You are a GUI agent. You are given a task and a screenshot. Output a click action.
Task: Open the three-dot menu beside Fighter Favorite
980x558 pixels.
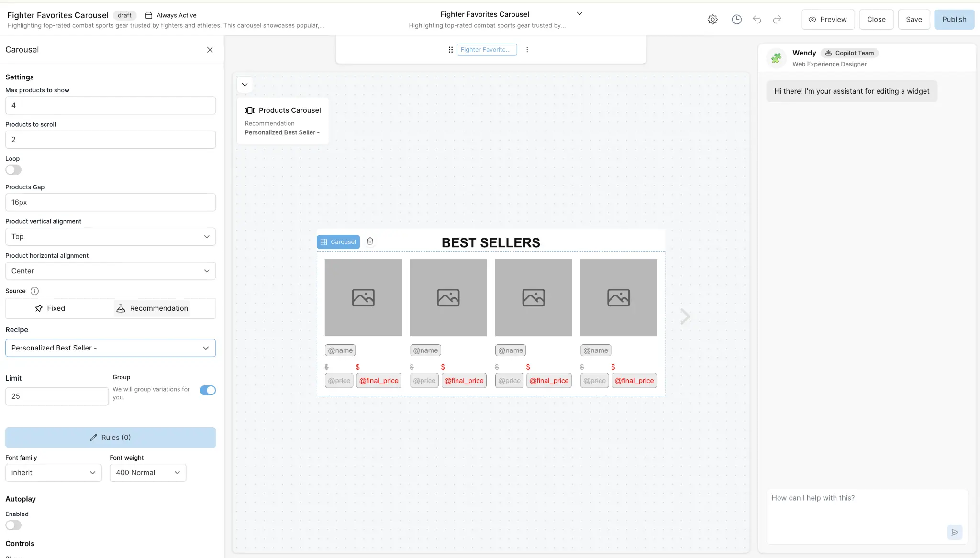click(527, 50)
